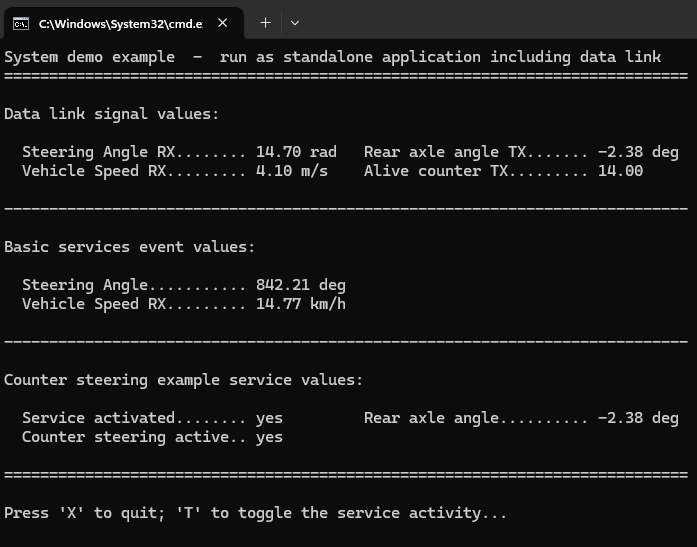Click the "System demo example" header text
This screenshot has height=547, width=697.
click(x=89, y=57)
